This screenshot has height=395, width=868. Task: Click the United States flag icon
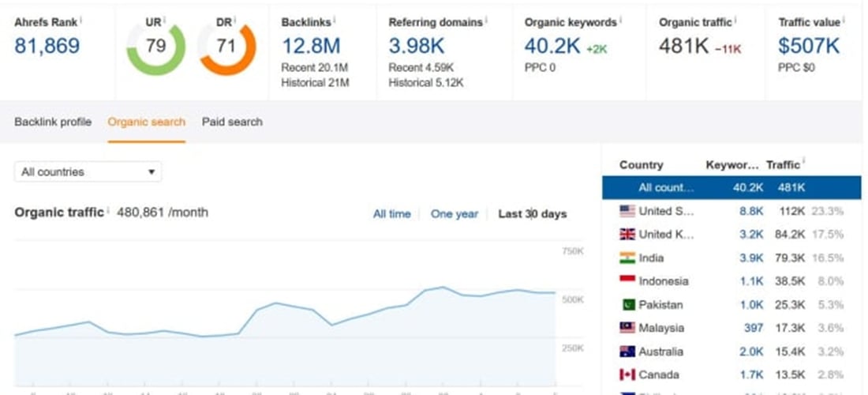(627, 211)
